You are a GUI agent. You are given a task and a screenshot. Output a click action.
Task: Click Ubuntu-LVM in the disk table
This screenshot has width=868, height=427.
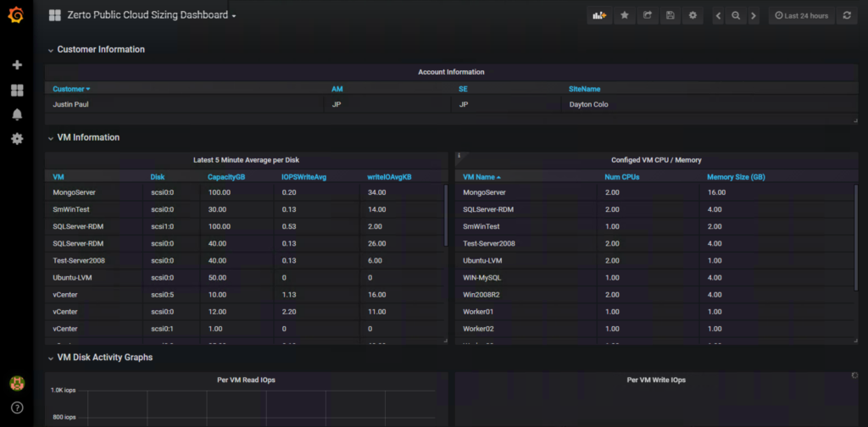(x=73, y=278)
